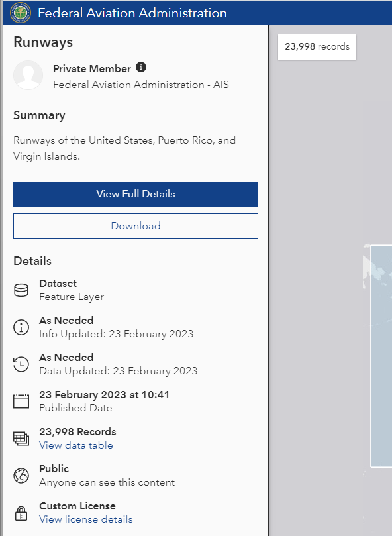This screenshot has height=536, width=392.
Task: Click the Federal Aviation Administration header title
Action: point(132,13)
